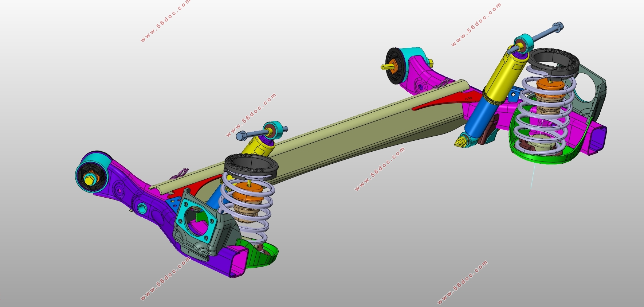The width and height of the screenshot is (644, 307).
Task: Select the yellow nut below right shock absorber
Action: (461, 141)
